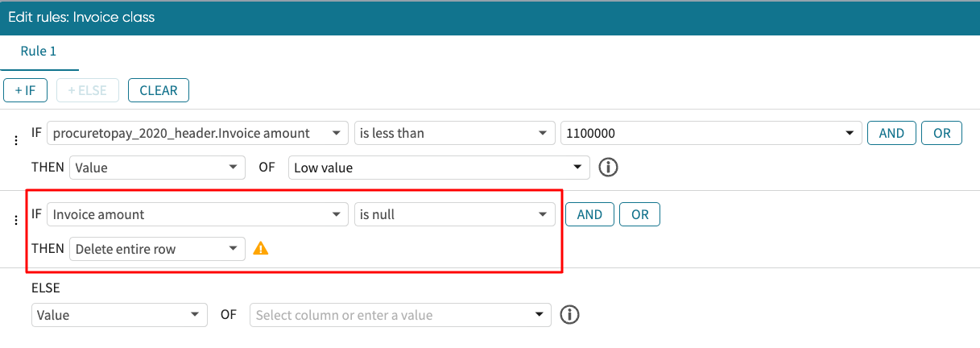Open the second rule's three-dot drag handle

15,222
